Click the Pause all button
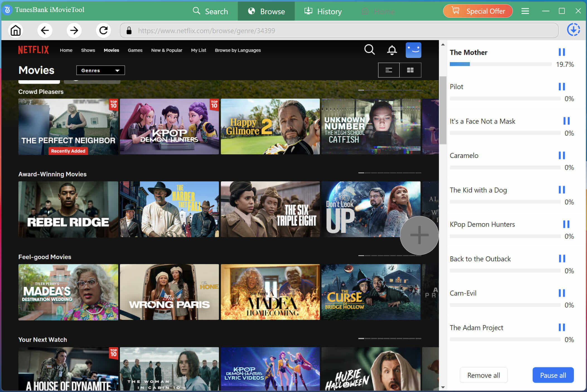This screenshot has width=587, height=392. pyautogui.click(x=553, y=375)
